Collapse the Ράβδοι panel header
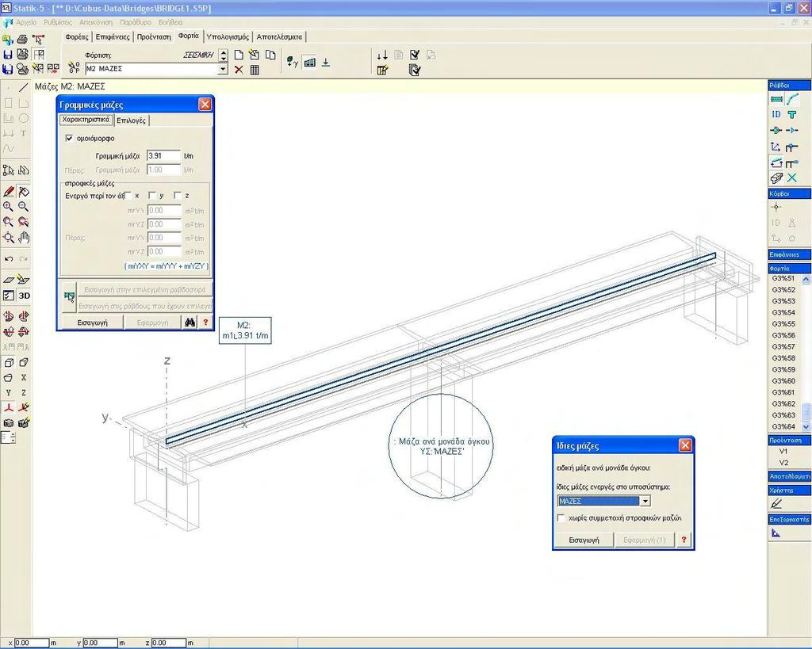Image resolution: width=812 pixels, height=649 pixels. pyautogui.click(x=789, y=86)
